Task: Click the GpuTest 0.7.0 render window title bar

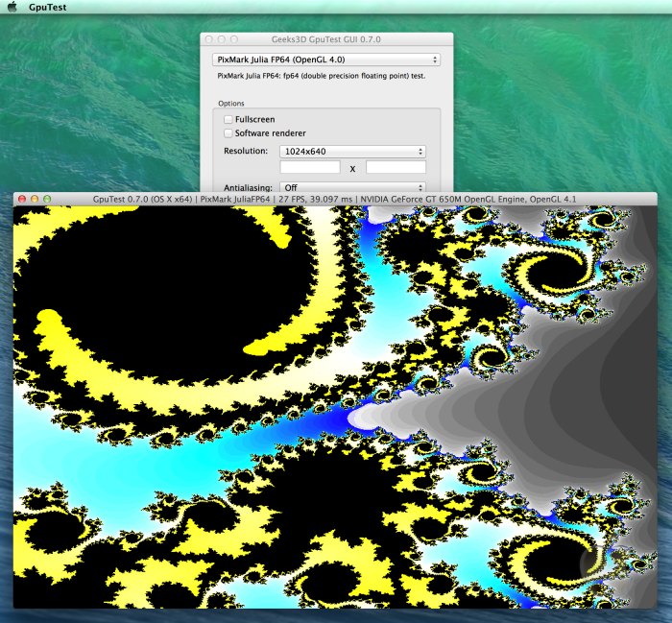Action: (335, 199)
